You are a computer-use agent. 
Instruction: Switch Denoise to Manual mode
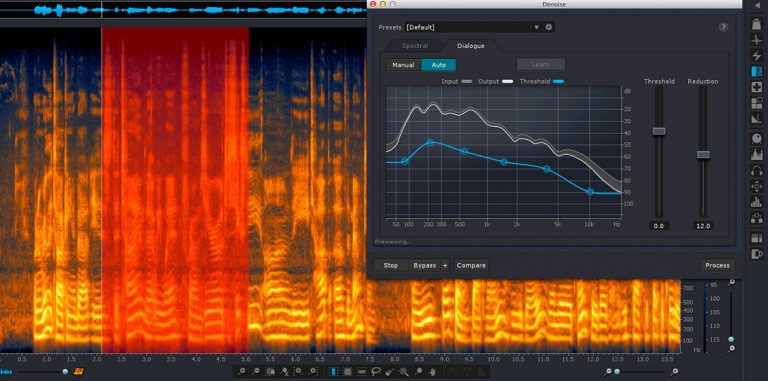point(403,65)
